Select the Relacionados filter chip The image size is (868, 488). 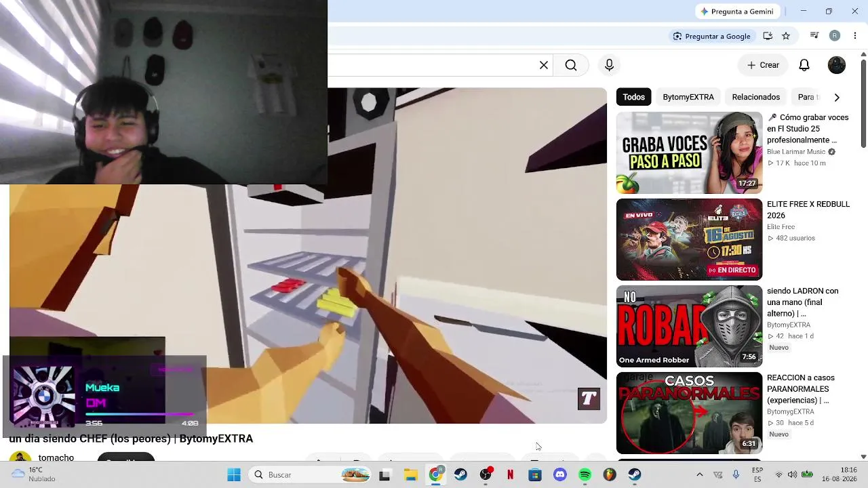756,97
